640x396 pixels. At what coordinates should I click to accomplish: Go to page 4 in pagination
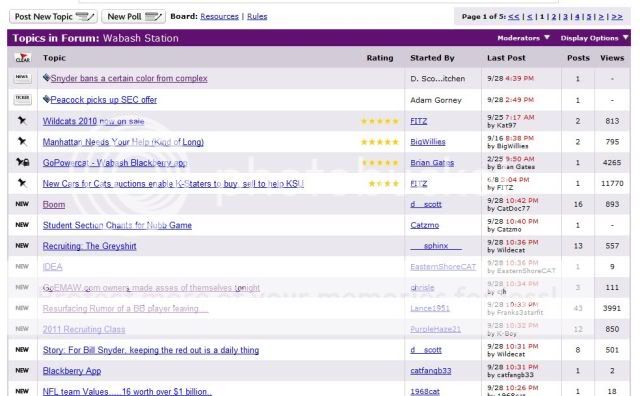pos(577,17)
